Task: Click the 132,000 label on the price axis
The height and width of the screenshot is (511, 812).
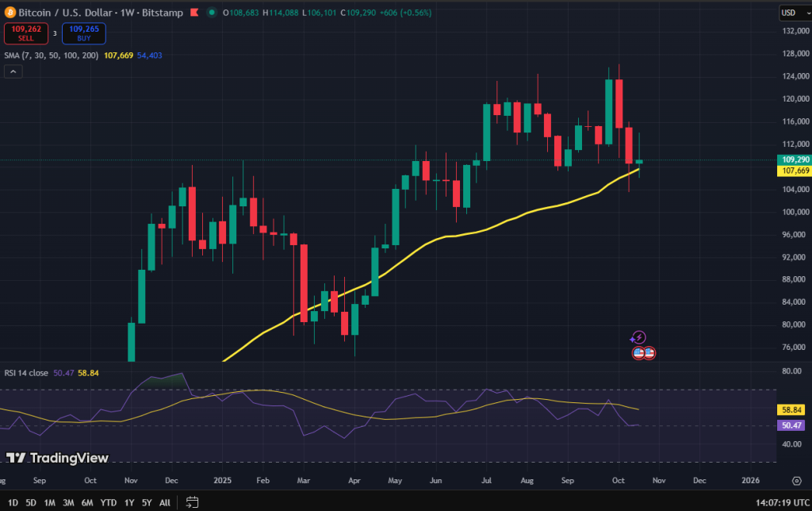Action: point(795,31)
